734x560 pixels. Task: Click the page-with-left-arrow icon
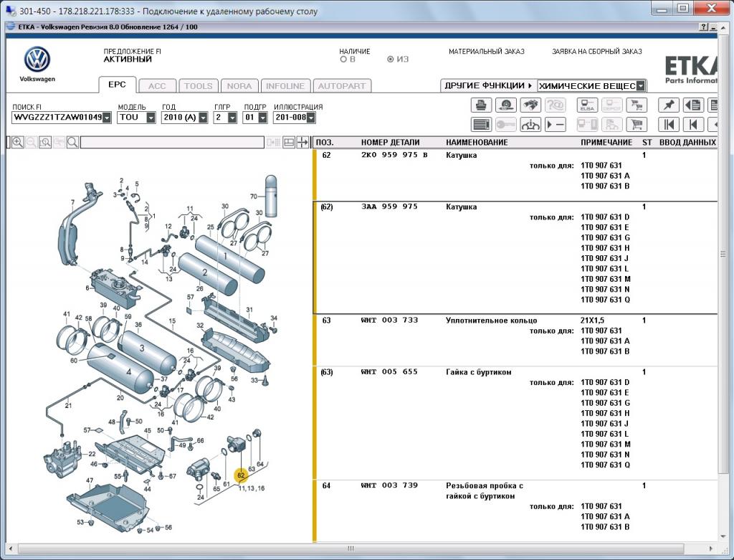[693, 105]
